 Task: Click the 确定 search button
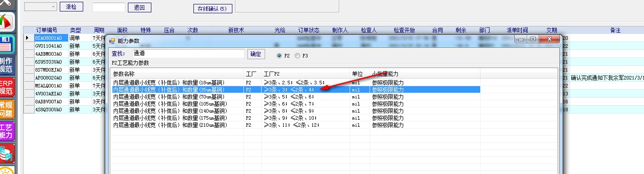pos(256,54)
